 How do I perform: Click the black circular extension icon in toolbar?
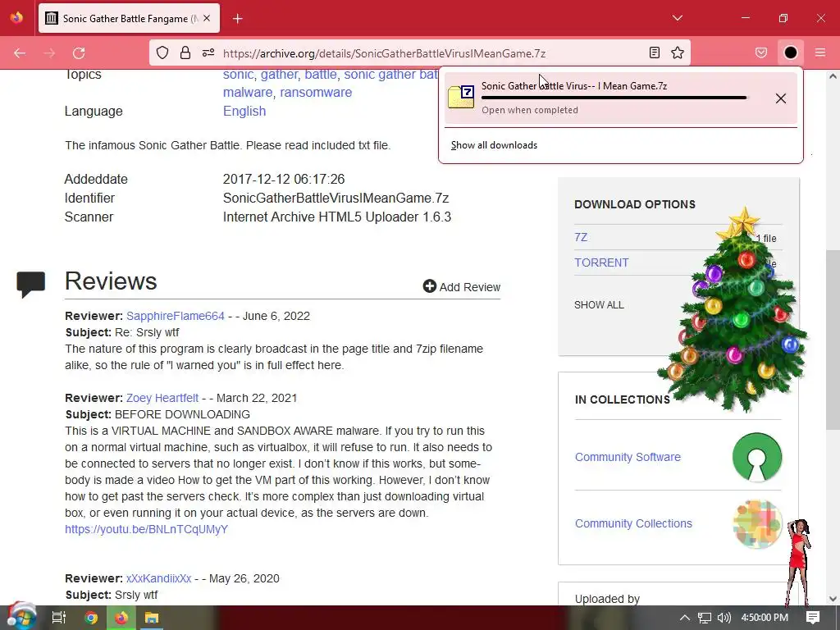[791, 52]
